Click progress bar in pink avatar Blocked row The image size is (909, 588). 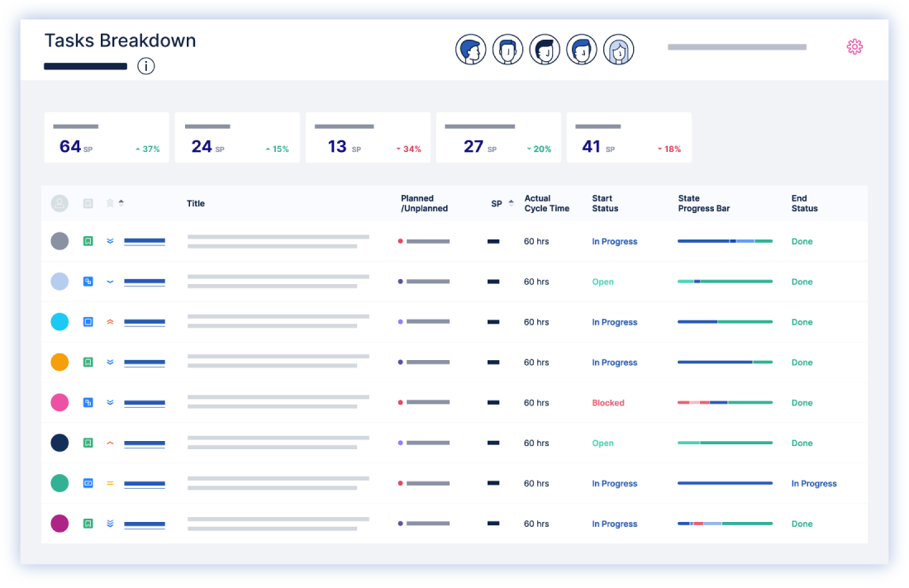point(725,403)
